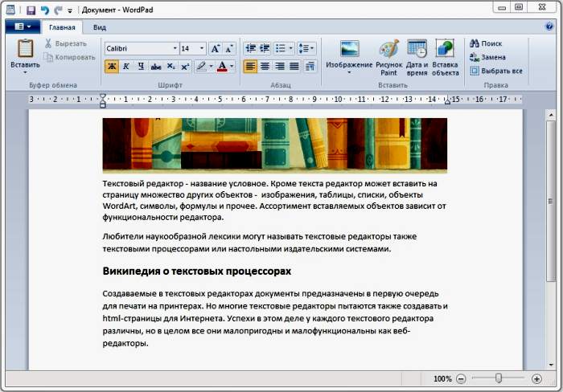Click left indent marker on ruler
The height and width of the screenshot is (392, 563).
click(x=103, y=100)
